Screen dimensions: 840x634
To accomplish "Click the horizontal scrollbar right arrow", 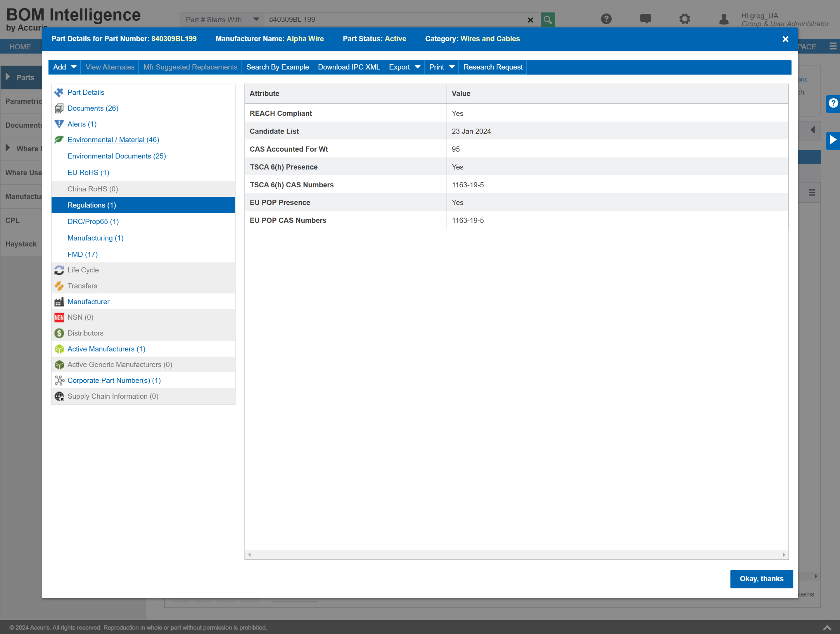I will [784, 555].
